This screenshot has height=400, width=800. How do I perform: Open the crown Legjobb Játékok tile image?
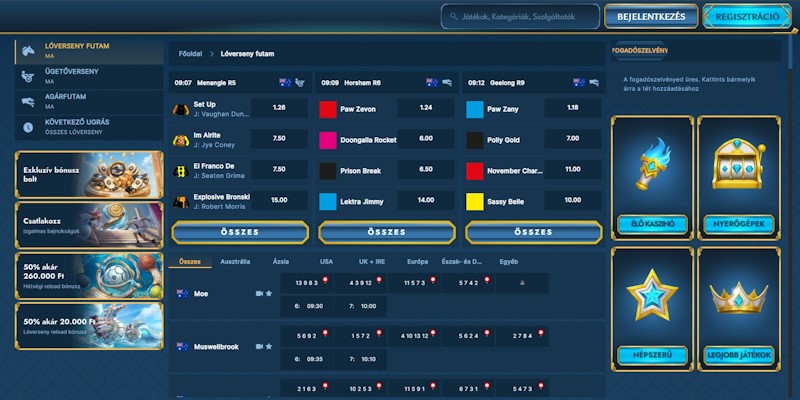click(x=739, y=298)
